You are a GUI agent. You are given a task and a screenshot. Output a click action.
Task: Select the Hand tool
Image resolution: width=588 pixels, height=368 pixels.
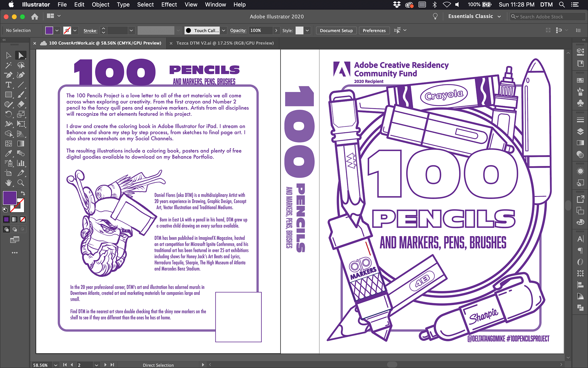(x=9, y=183)
